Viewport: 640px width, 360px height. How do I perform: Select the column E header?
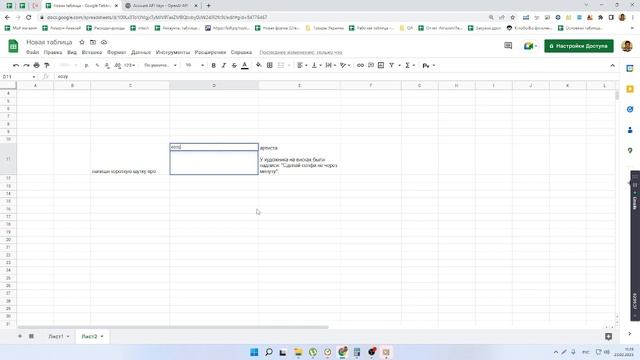pos(299,85)
